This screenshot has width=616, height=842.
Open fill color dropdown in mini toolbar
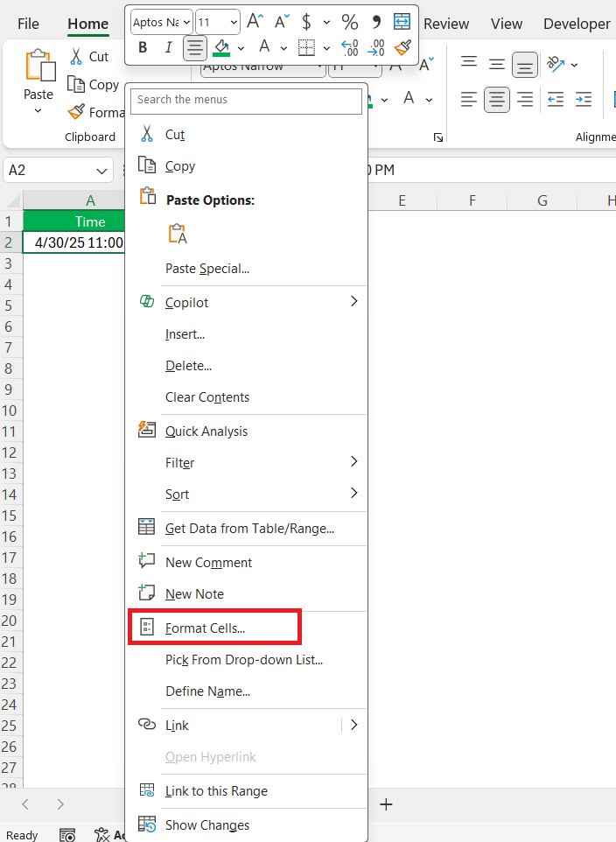click(x=241, y=48)
